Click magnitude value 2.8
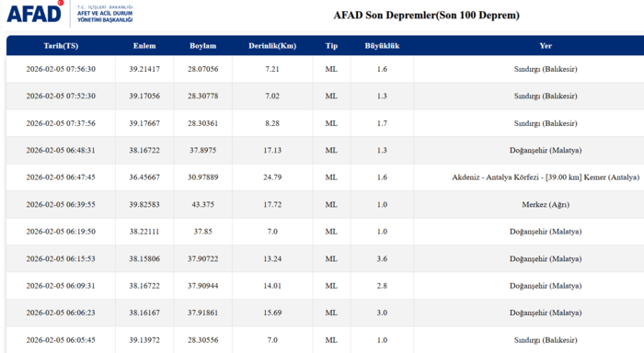The width and height of the screenshot is (644, 353). point(382,286)
